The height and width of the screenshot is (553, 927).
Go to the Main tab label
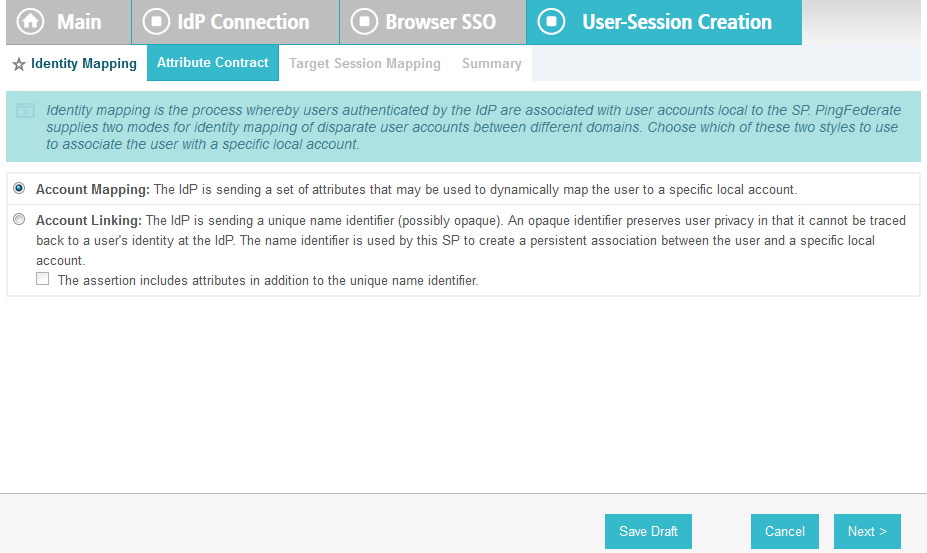click(x=79, y=22)
